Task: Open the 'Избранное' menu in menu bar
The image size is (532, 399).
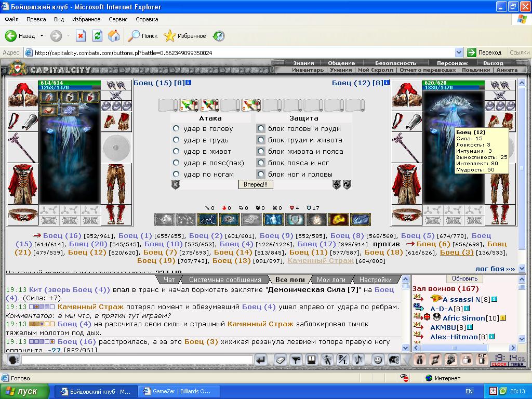Action: (x=86, y=19)
